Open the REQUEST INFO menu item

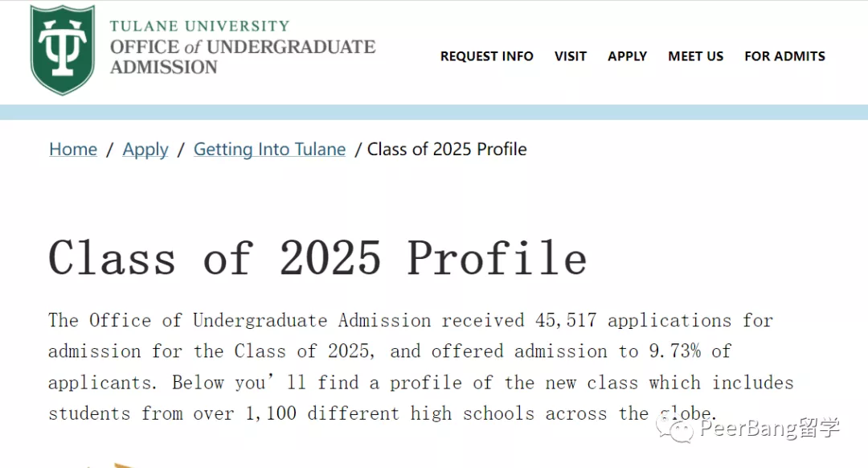[x=486, y=56]
